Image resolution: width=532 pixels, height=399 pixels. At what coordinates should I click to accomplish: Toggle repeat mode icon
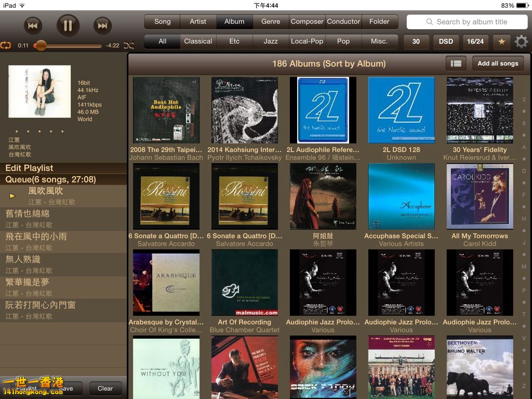[6, 45]
